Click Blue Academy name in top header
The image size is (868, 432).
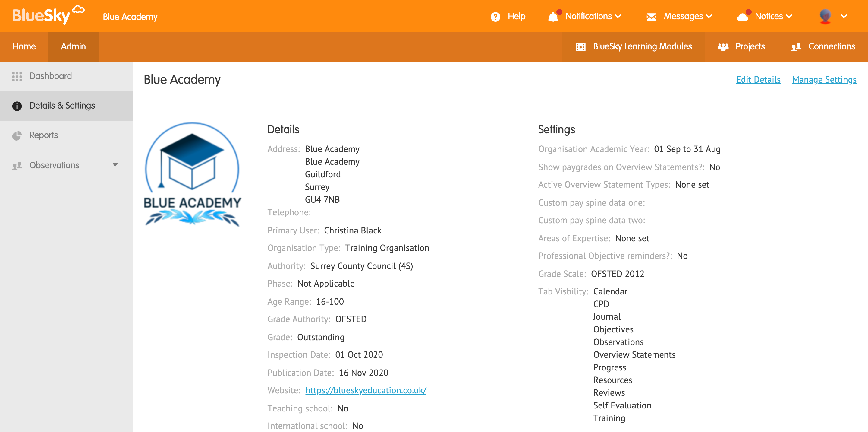(x=130, y=17)
